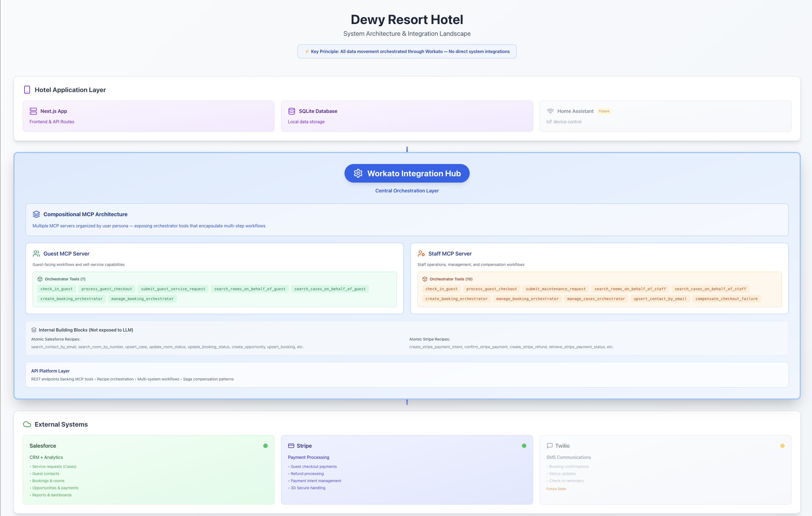Select the Staff create_booking_orchestrator chip
This screenshot has height=516, width=812.
pyautogui.click(x=457, y=299)
